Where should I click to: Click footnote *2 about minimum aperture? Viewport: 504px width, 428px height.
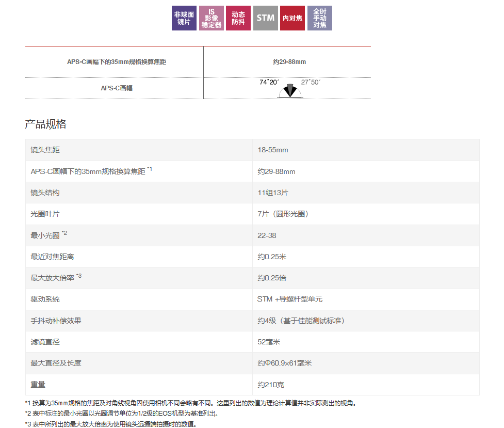click(x=122, y=414)
